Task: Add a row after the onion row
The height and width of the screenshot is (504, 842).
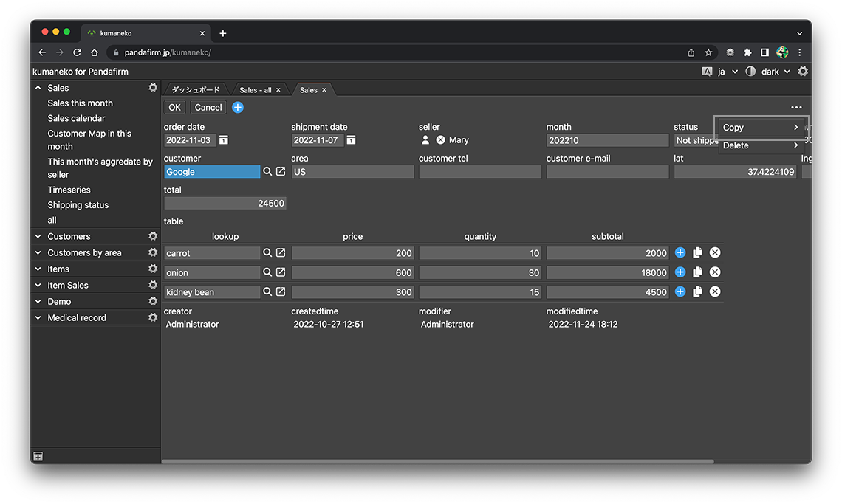Action: click(x=680, y=272)
